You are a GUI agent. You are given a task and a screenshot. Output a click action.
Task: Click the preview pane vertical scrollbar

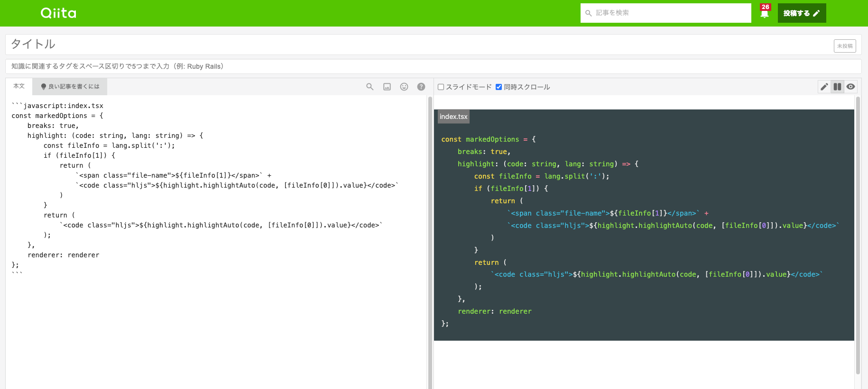[x=858, y=235]
